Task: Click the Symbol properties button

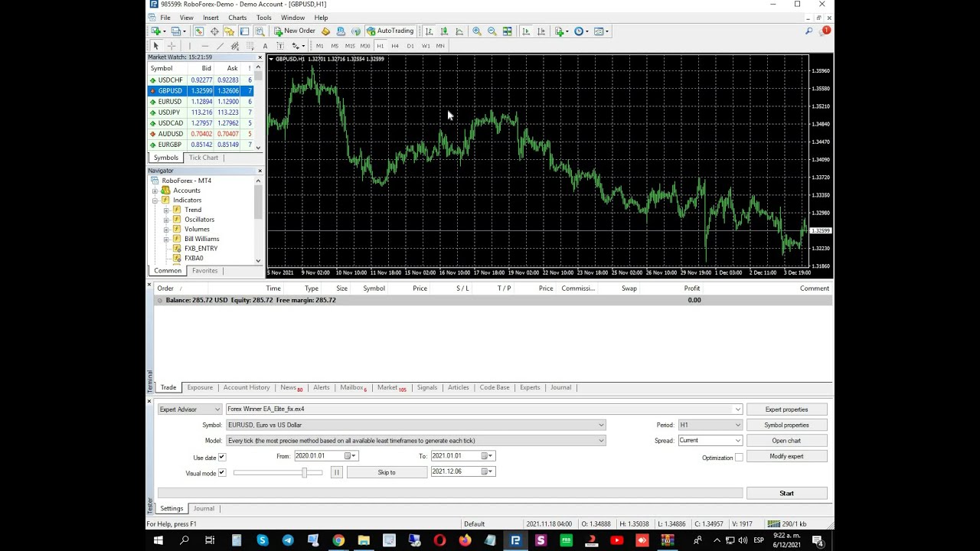Action: pyautogui.click(x=786, y=425)
